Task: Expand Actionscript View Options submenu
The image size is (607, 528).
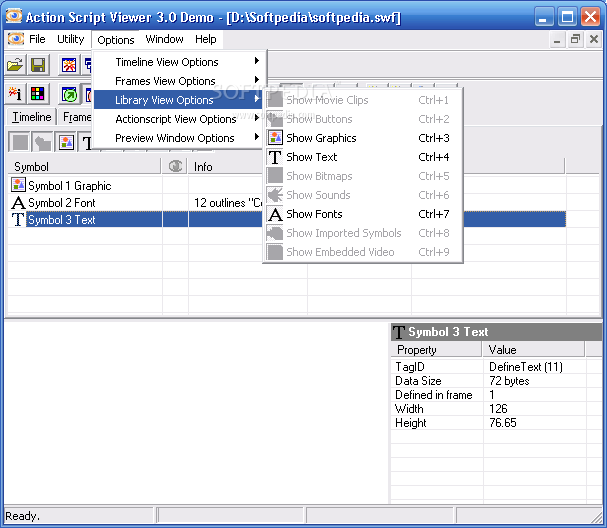Action: click(178, 119)
